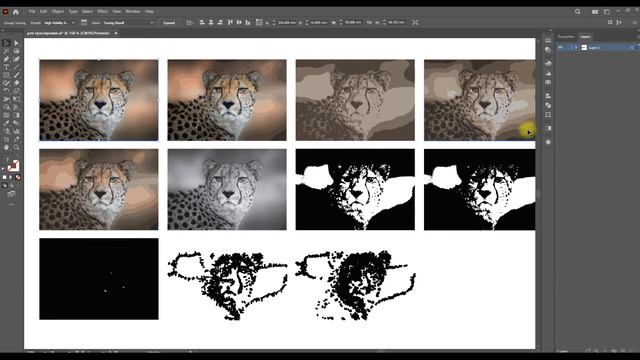The width and height of the screenshot is (640, 360).
Task: Select the nearly all-black traced image
Action: (x=99, y=279)
